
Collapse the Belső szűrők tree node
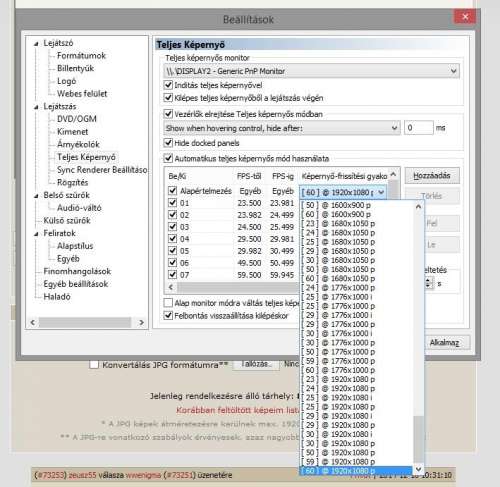point(36,195)
